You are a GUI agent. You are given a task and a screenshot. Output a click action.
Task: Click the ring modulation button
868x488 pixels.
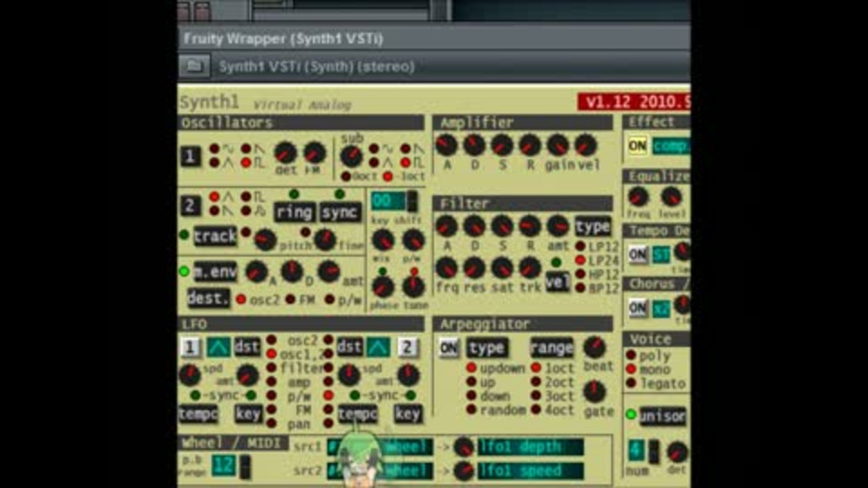295,211
